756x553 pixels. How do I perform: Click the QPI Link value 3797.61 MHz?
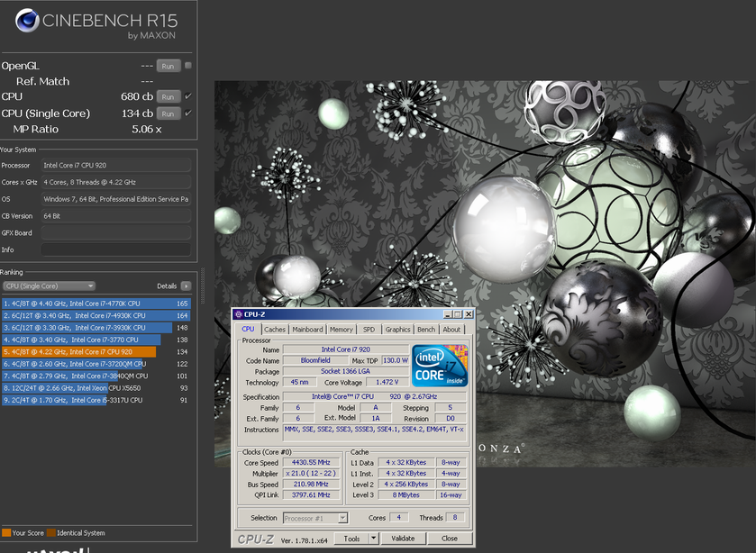coord(311,495)
